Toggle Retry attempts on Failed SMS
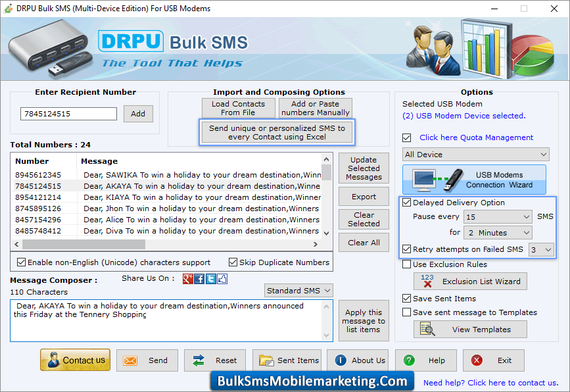Screen dimensions: 570x392 click(407, 249)
